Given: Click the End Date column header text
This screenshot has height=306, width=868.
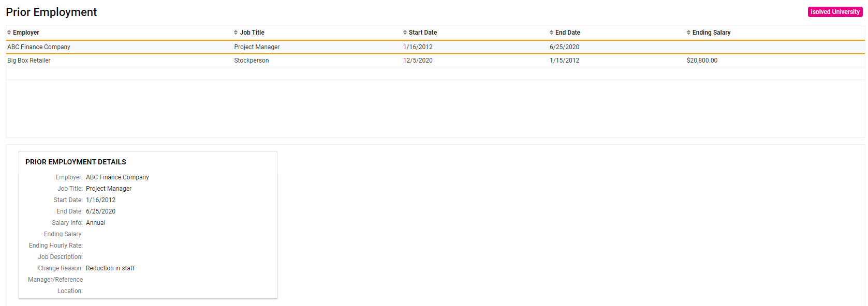Looking at the screenshot, I should (x=568, y=33).
